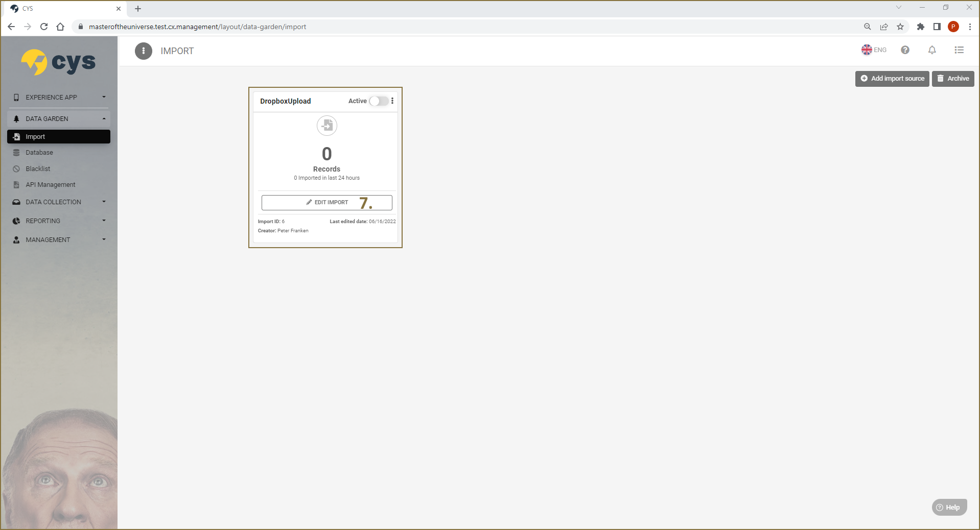This screenshot has height=530, width=980.
Task: Expand the Experience App menu
Action: coord(59,97)
